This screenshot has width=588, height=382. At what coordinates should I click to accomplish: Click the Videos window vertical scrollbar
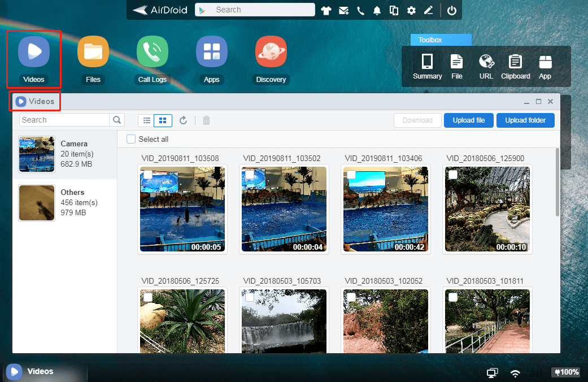tap(557, 182)
